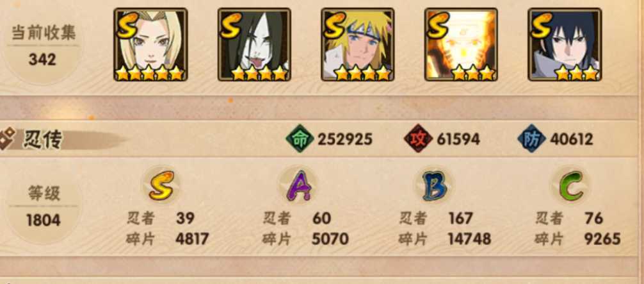Click the purple A rank icon
This screenshot has height=284, width=644.
point(298,186)
